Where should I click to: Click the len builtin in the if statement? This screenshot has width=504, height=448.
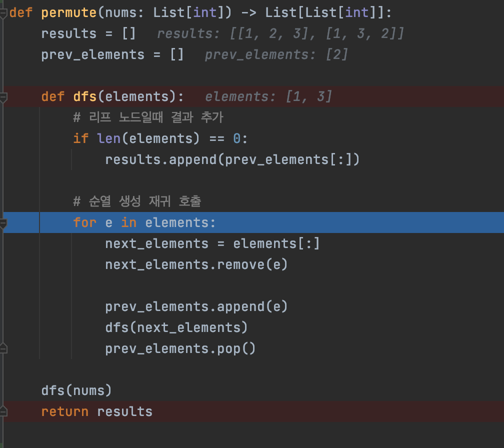click(x=109, y=138)
